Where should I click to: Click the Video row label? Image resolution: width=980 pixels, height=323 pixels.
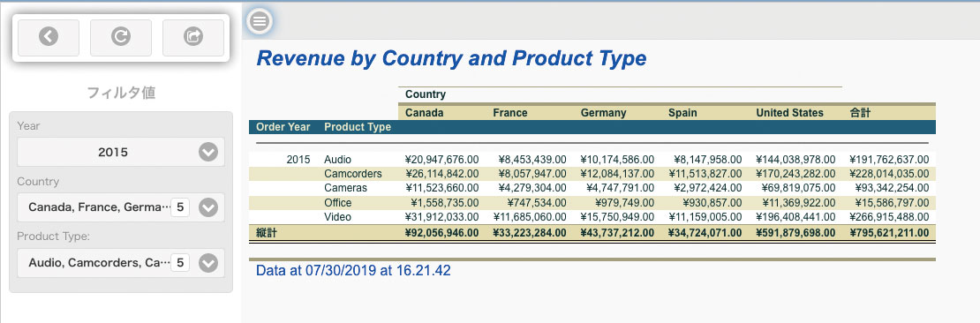click(337, 217)
